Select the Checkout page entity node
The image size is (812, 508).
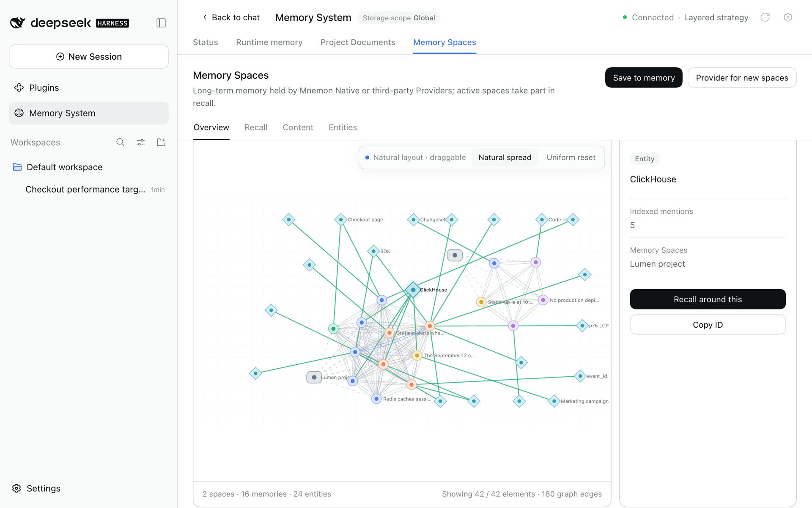(x=341, y=220)
